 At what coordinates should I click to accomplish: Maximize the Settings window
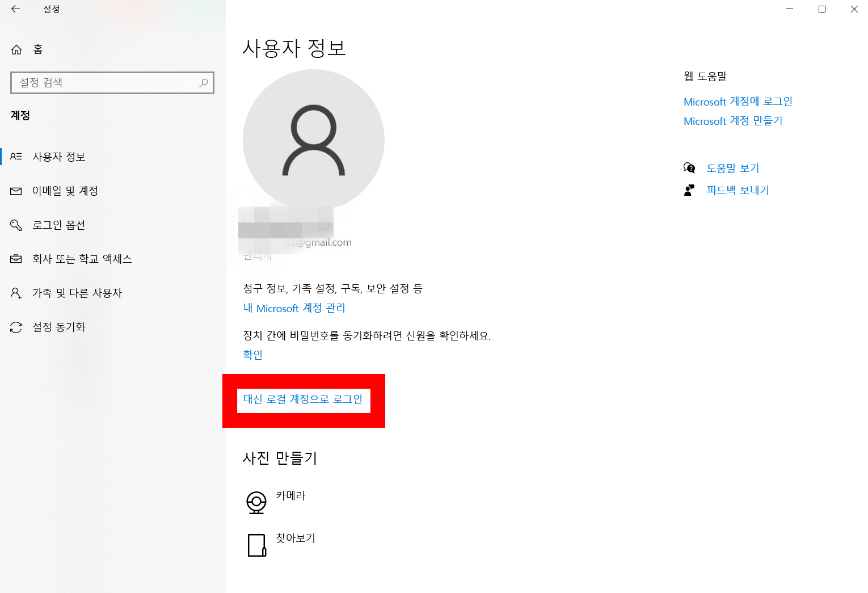coord(822,9)
